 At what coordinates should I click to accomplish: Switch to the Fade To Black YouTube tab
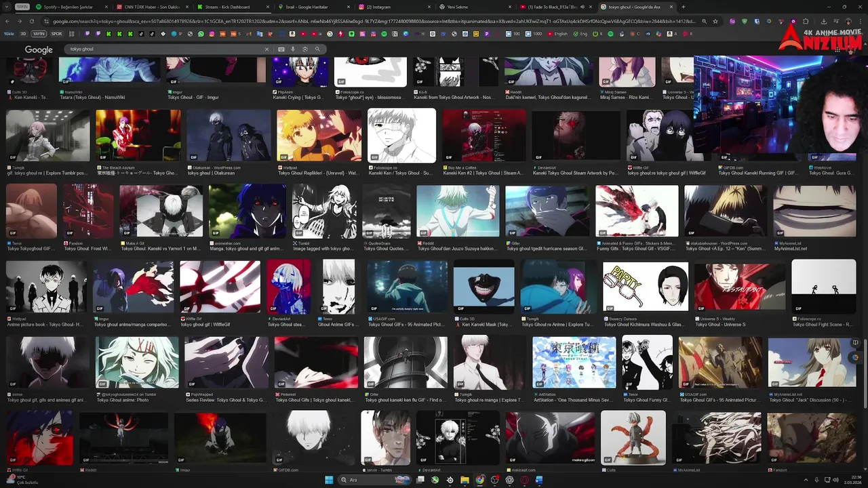pyautogui.click(x=555, y=7)
